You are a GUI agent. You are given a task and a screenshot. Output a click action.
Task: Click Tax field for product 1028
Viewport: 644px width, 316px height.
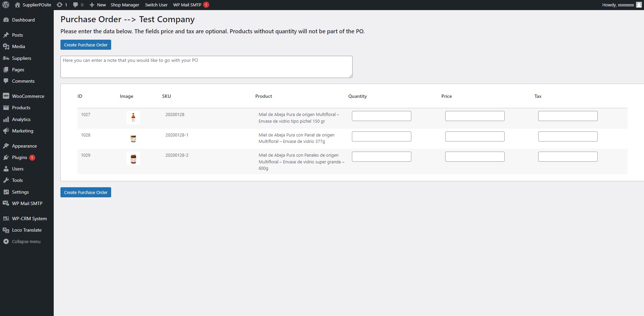coord(568,136)
